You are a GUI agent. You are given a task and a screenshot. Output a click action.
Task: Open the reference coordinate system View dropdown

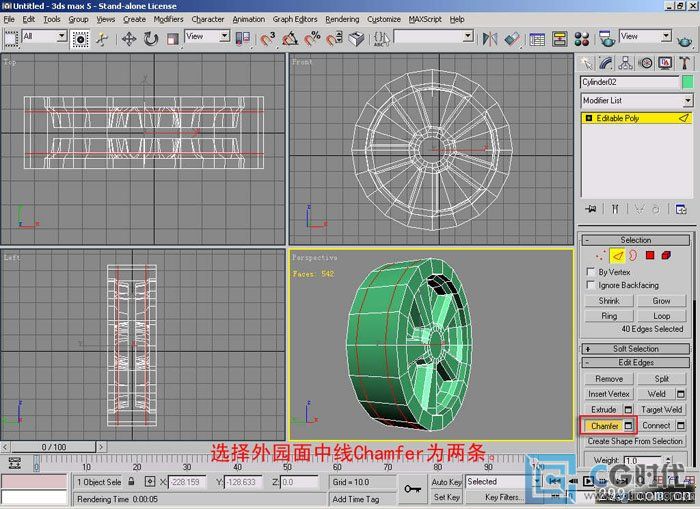coord(225,36)
